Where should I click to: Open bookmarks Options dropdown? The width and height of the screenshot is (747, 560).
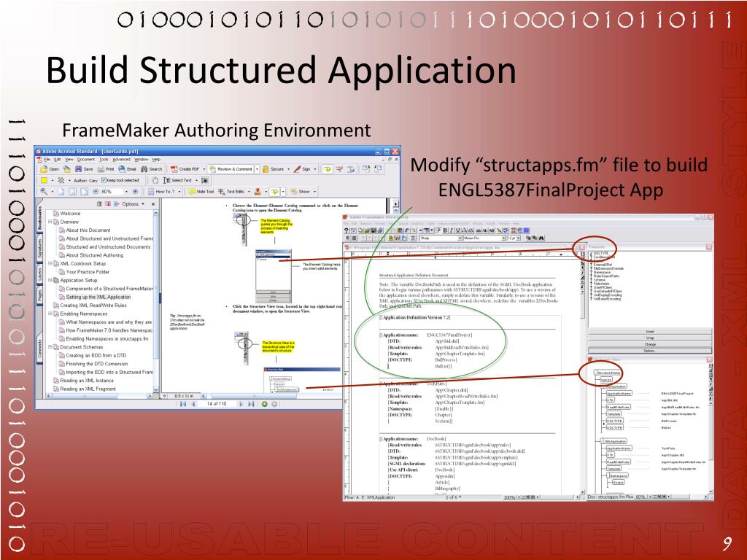pos(133,204)
